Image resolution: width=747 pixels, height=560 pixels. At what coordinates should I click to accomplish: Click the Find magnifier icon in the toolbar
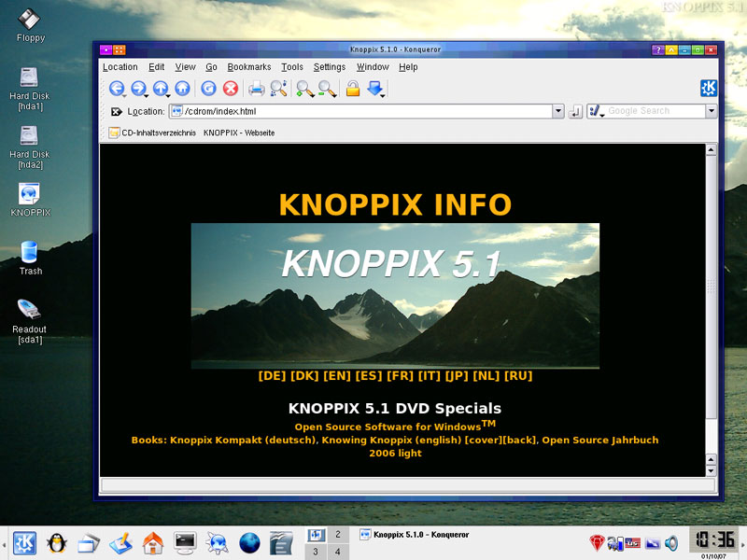pos(276,89)
